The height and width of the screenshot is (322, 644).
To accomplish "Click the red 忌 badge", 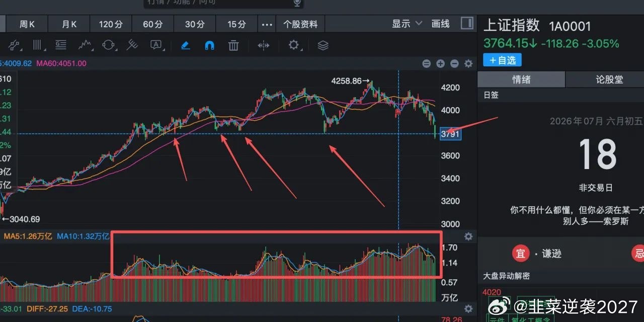I will pos(639,253).
